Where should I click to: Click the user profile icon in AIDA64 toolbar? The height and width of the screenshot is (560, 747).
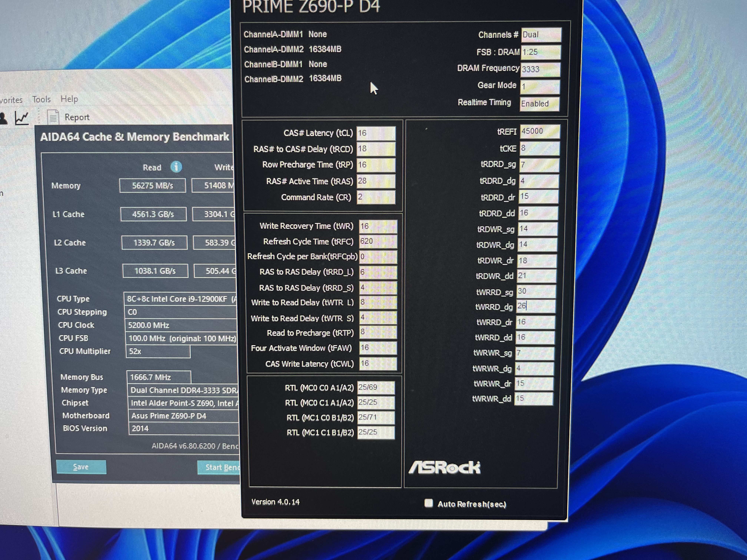coord(3,118)
